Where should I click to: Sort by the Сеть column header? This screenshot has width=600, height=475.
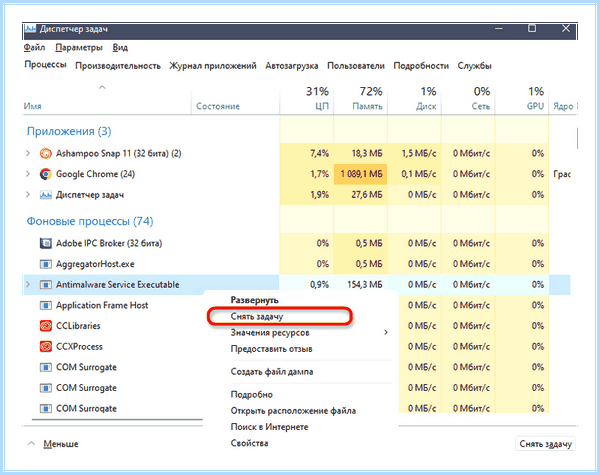click(481, 106)
